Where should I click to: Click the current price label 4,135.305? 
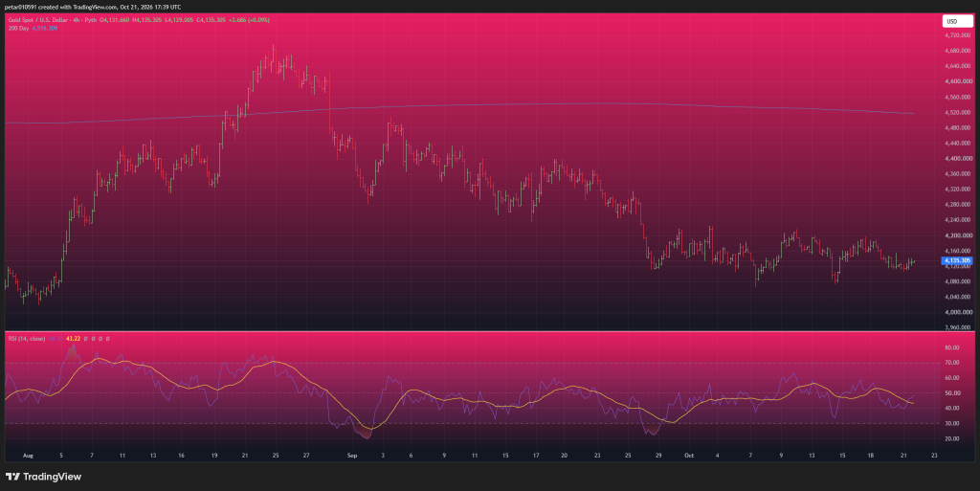coord(957,260)
